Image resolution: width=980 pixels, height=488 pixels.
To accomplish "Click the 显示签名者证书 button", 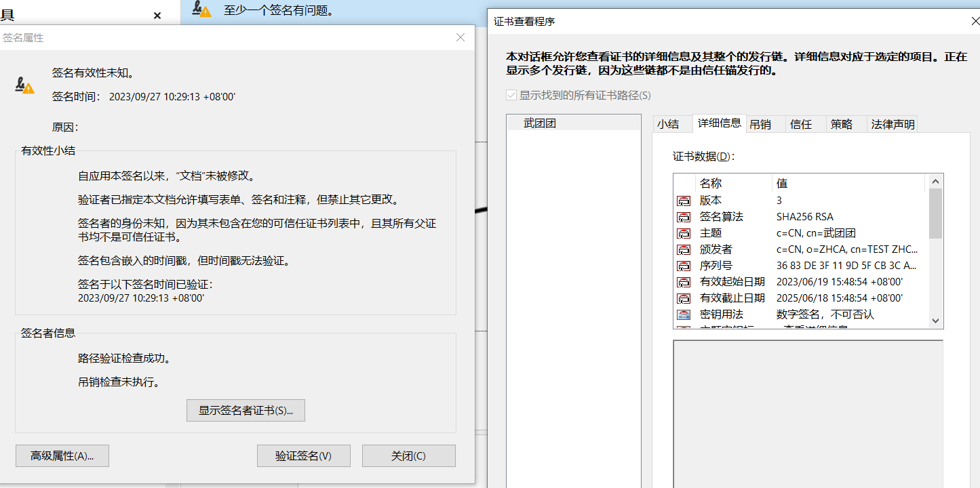I will point(246,410).
